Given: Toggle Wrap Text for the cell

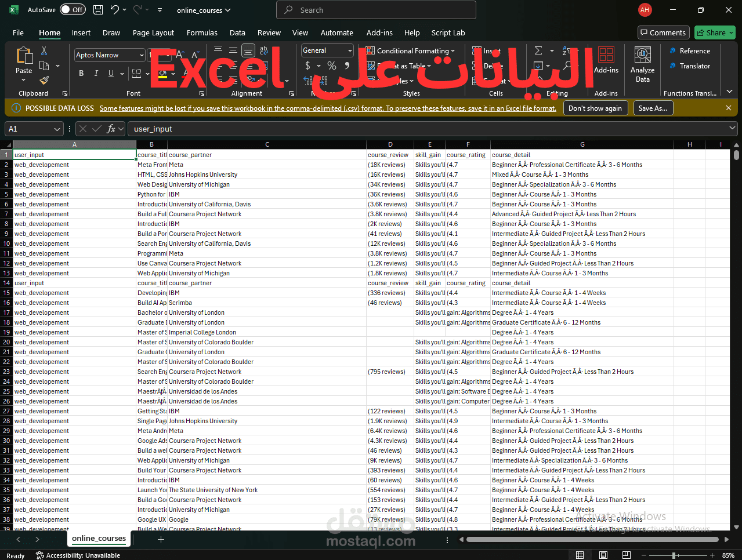Looking at the screenshot, I should point(264,50).
